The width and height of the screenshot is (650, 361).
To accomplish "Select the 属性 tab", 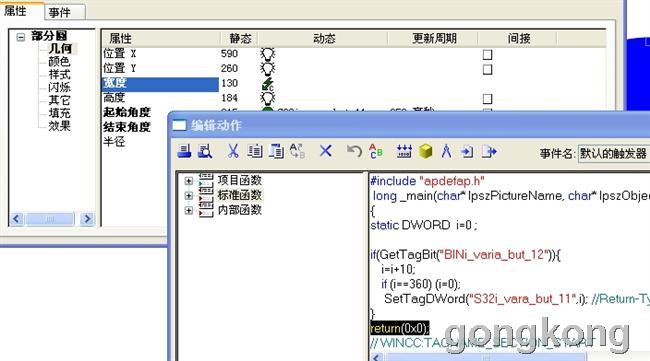I will 16,10.
